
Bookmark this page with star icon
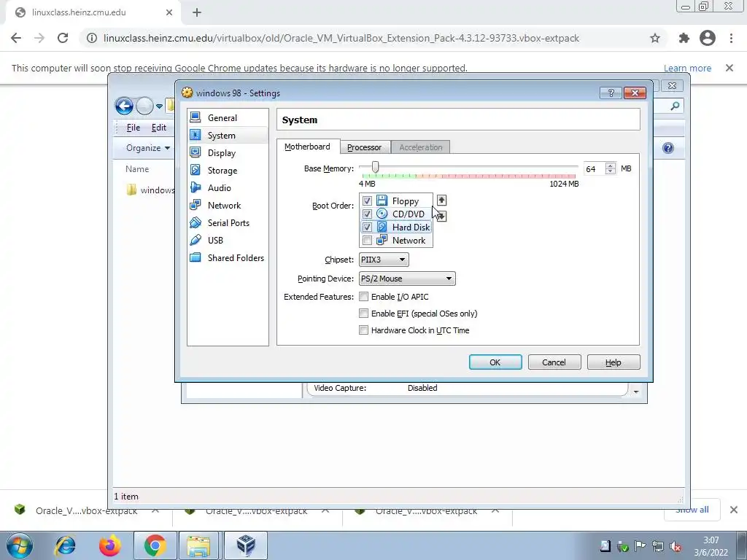coord(655,38)
